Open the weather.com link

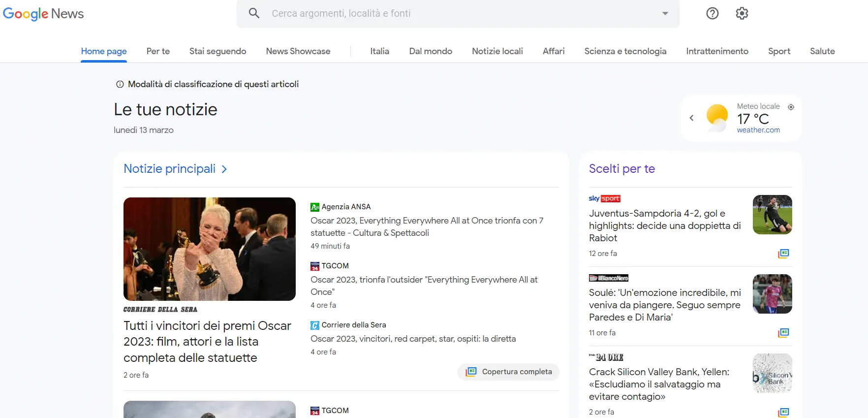click(x=758, y=130)
